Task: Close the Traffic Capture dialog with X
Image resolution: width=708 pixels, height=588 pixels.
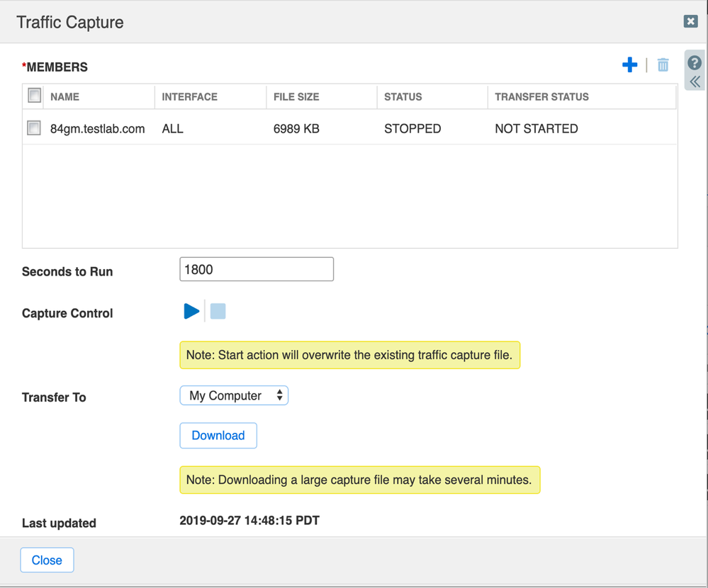Action: coord(690,21)
